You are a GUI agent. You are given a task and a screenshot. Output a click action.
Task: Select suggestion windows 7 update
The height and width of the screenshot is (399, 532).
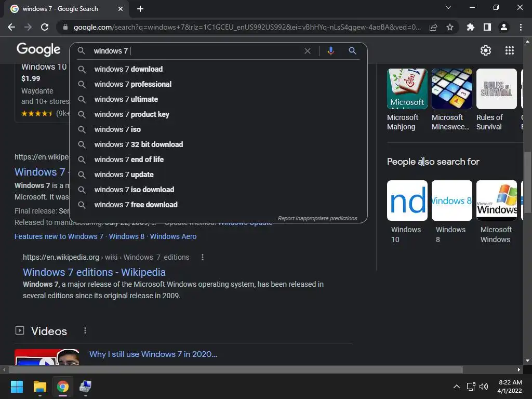218,175
